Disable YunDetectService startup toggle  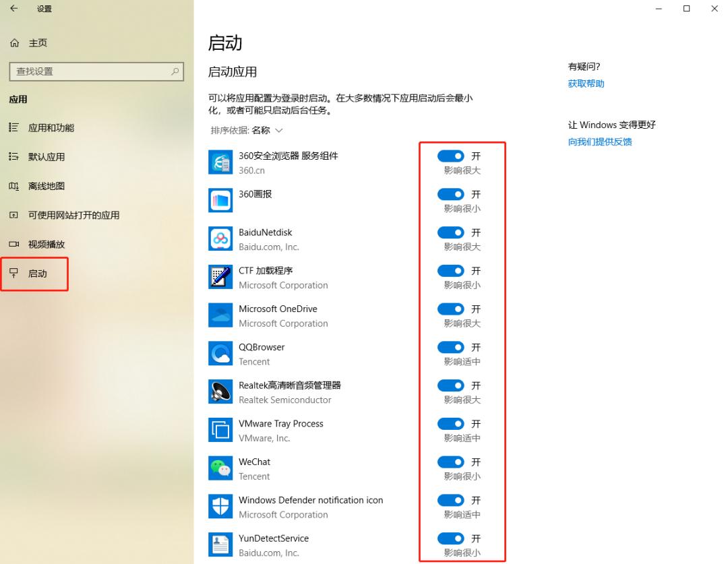point(451,538)
